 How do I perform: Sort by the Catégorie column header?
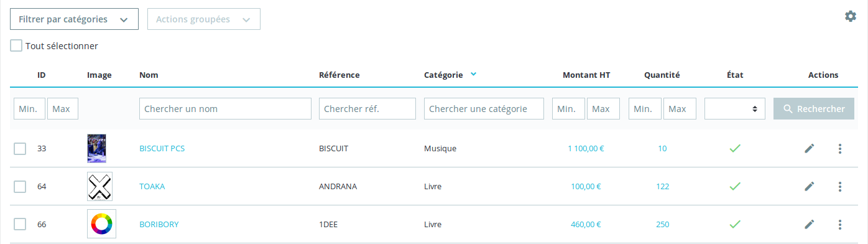pos(443,75)
